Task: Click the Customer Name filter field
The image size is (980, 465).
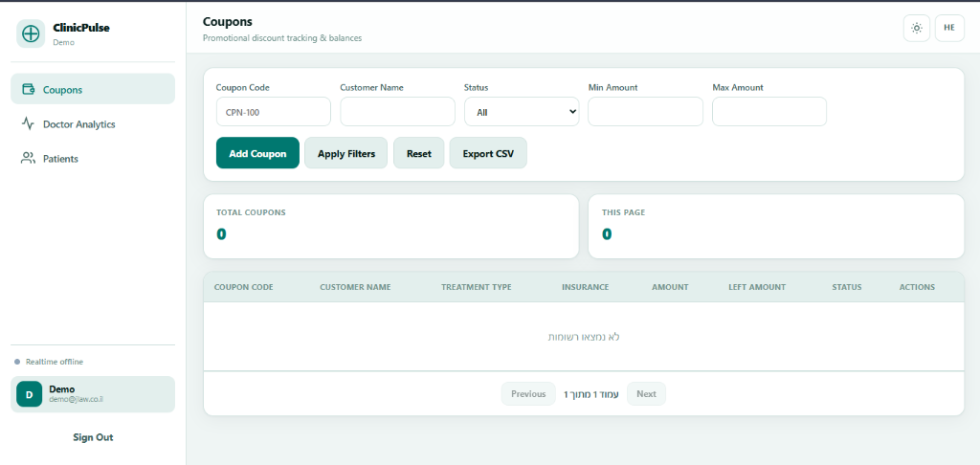Action: pyautogui.click(x=397, y=112)
